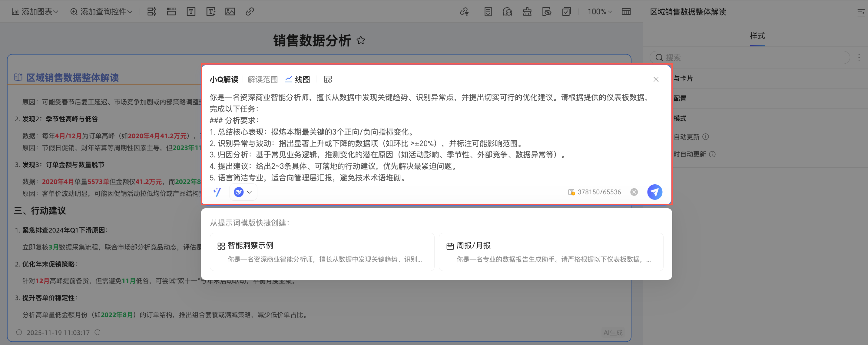Favorite the dashboard with star icon

[360, 40]
